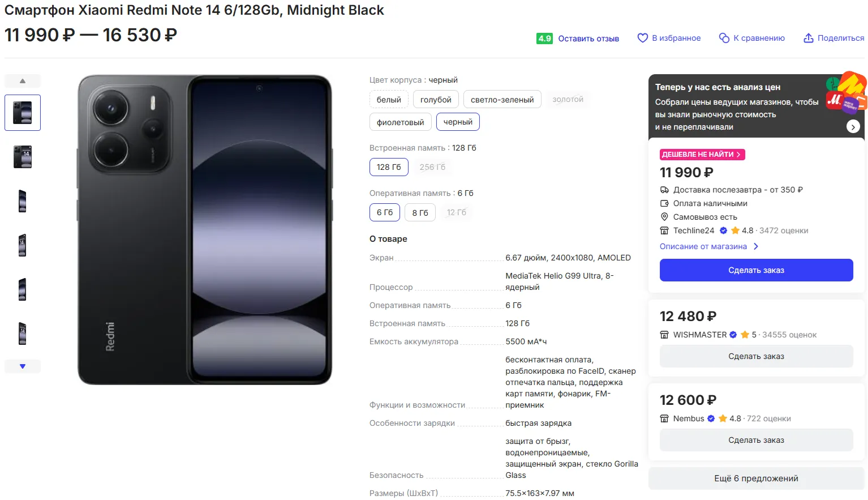Order from WISHMASTER via Сделать заказ
The width and height of the screenshot is (868, 500).
point(756,356)
